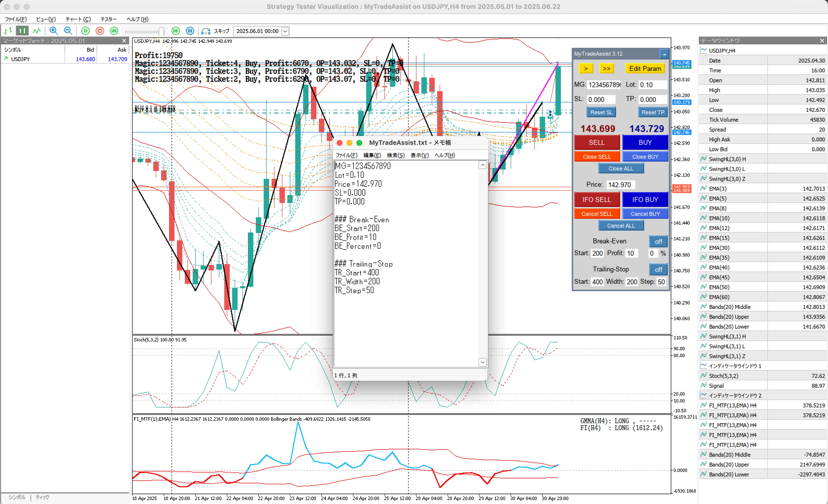Stop the tester with red stop button
The image size is (828, 504).
pyautogui.click(x=100, y=31)
